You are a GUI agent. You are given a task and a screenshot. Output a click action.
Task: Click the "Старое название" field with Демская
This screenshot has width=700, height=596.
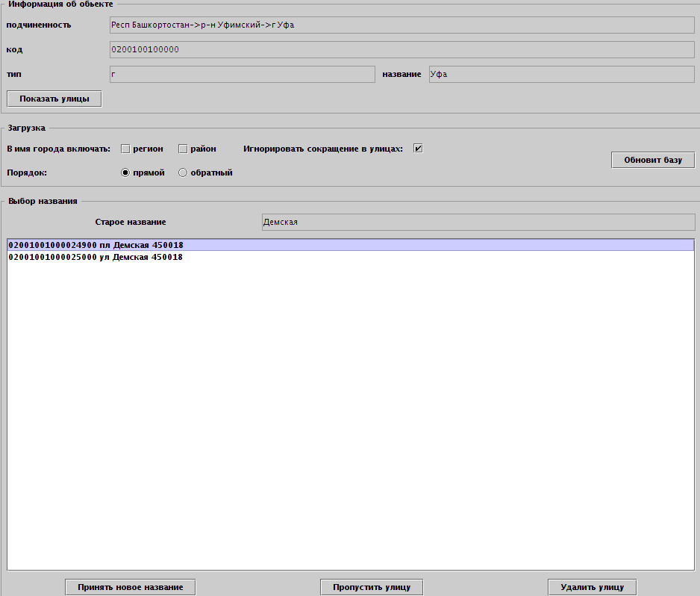tap(478, 222)
